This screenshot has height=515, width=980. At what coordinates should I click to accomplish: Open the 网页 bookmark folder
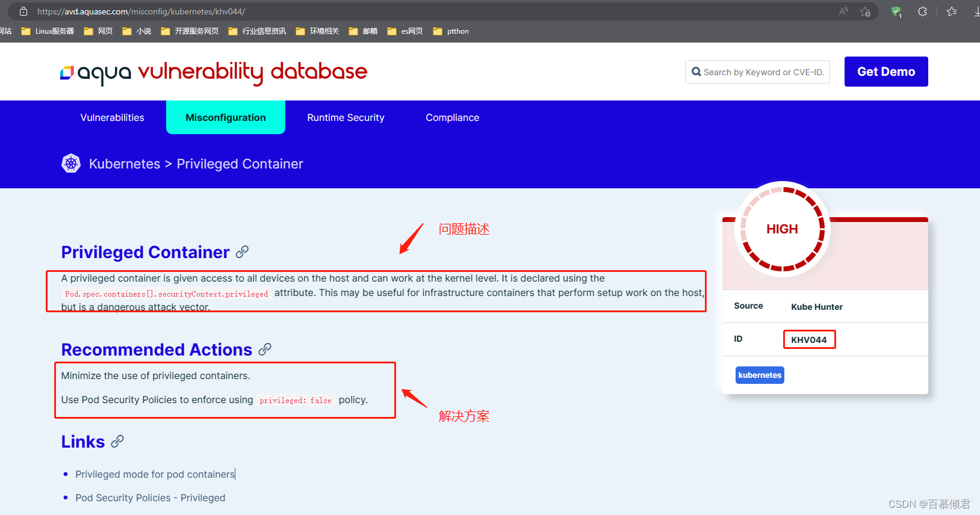point(98,31)
